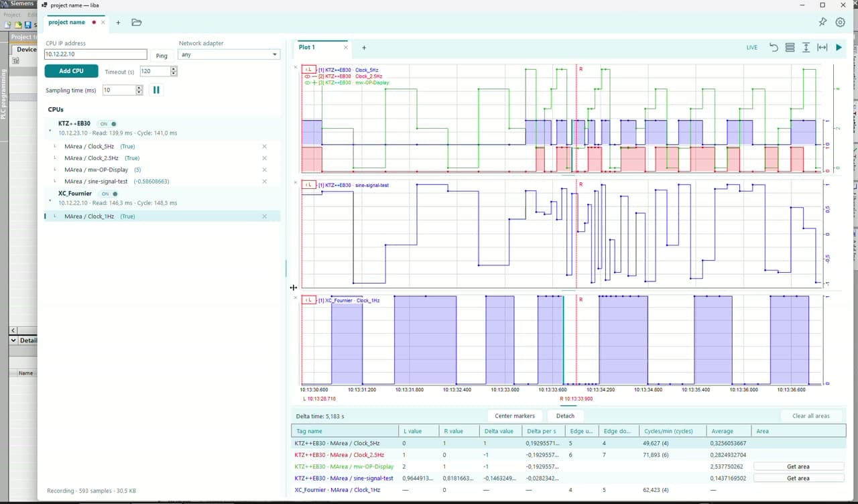The width and height of the screenshot is (858, 504).
Task: Click the CPU IP address field
Action: point(96,54)
